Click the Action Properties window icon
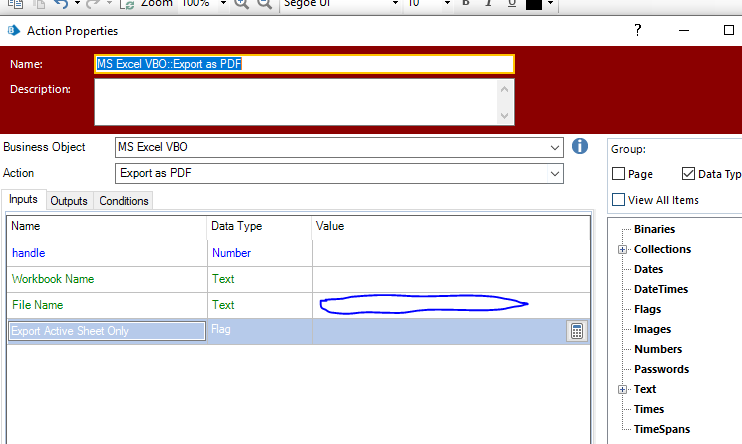This screenshot has width=742, height=444. (14, 31)
